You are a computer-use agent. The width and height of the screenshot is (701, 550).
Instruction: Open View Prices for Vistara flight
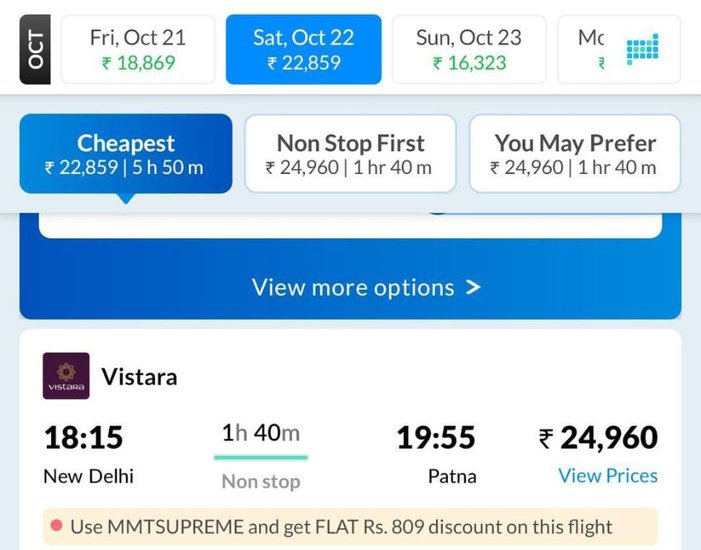pos(607,476)
